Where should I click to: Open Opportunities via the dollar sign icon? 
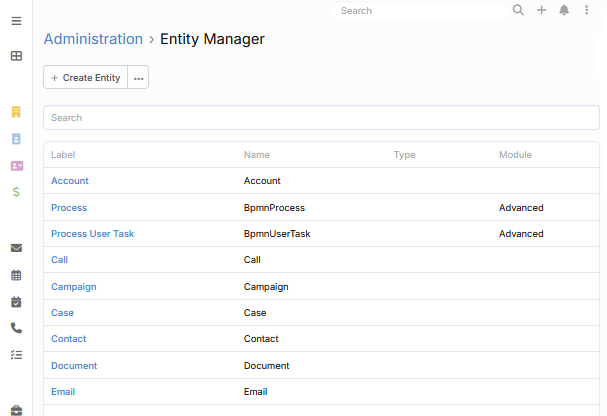[16, 191]
